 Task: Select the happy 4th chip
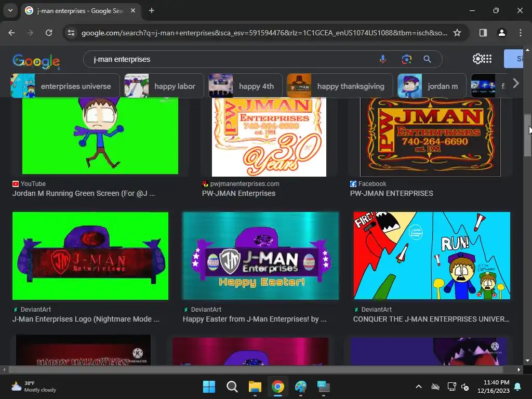[x=245, y=86]
